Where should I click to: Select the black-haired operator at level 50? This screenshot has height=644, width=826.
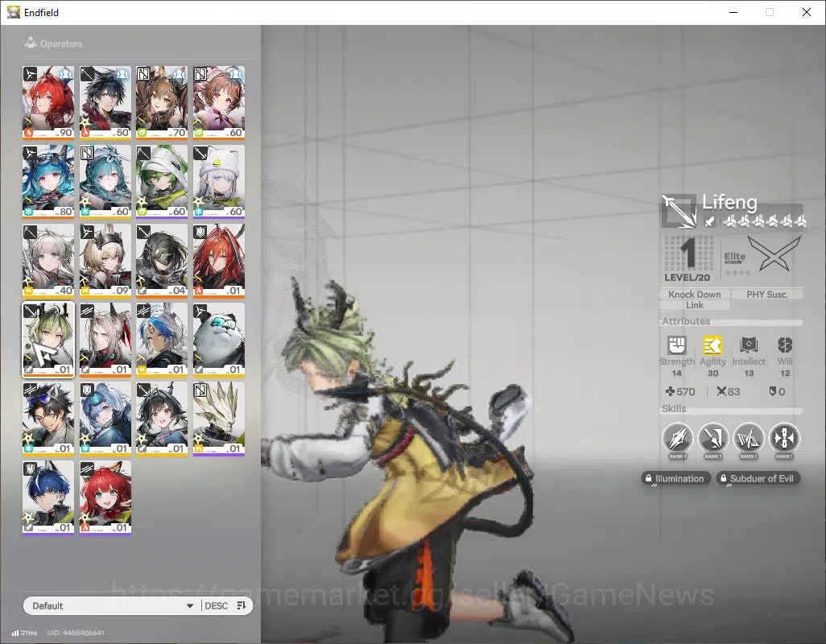[105, 102]
